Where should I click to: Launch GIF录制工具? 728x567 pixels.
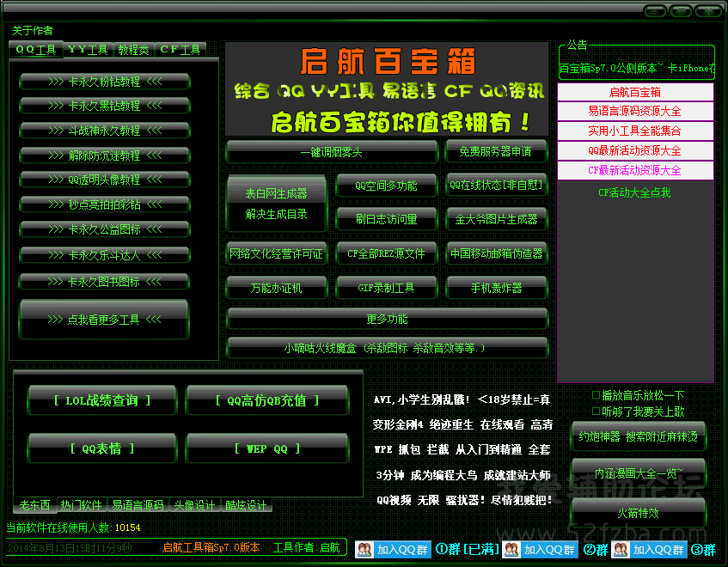(386, 288)
